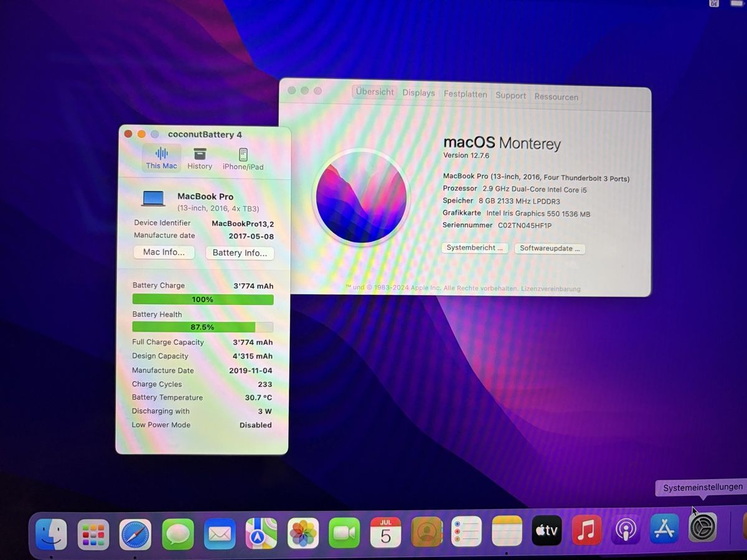Open Systembericht ... in About This Mac
Viewport: 747px width, 560px height.
(x=475, y=248)
